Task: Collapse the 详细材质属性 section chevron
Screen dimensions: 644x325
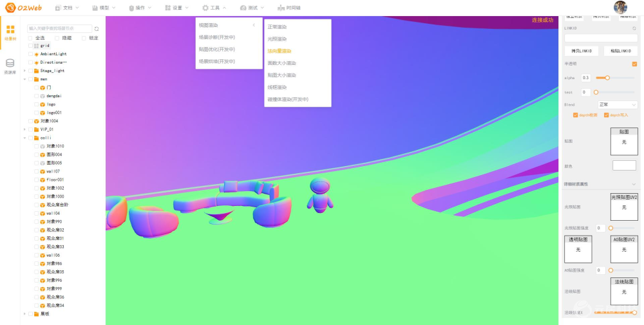Action: [634, 184]
